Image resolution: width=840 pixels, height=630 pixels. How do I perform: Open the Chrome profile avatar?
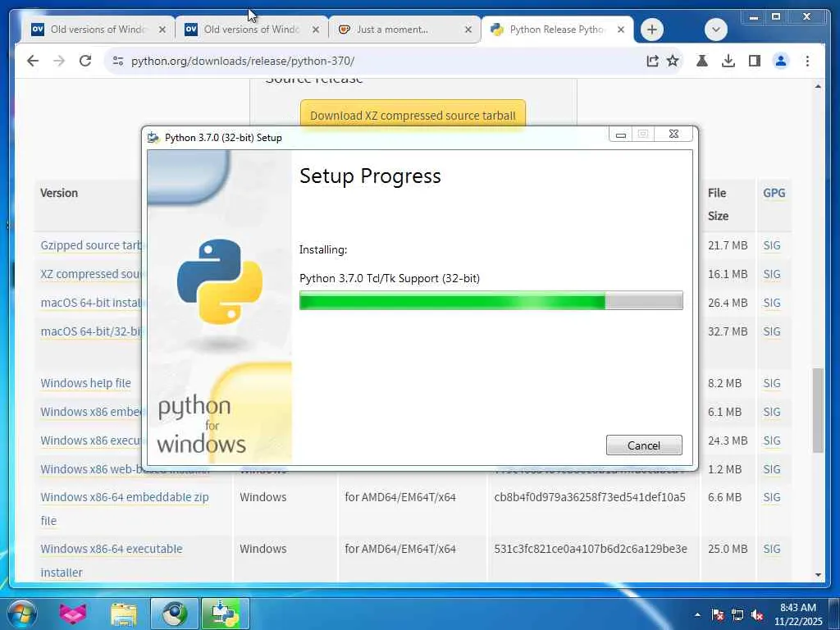point(781,61)
